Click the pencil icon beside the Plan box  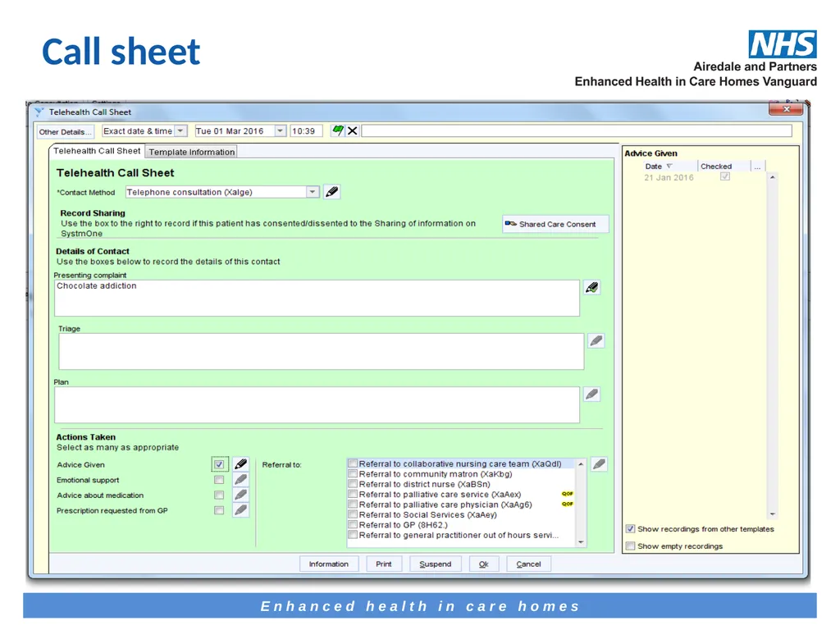tap(592, 395)
